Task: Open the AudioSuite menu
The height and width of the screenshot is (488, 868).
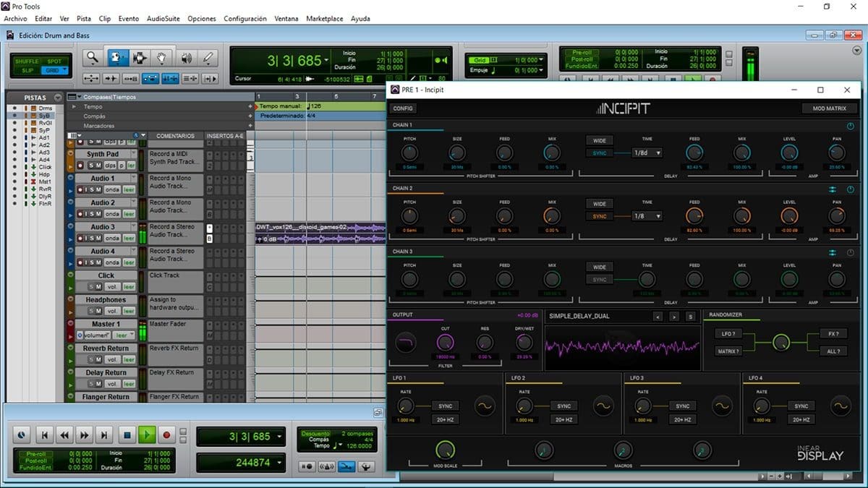Action: click(163, 18)
